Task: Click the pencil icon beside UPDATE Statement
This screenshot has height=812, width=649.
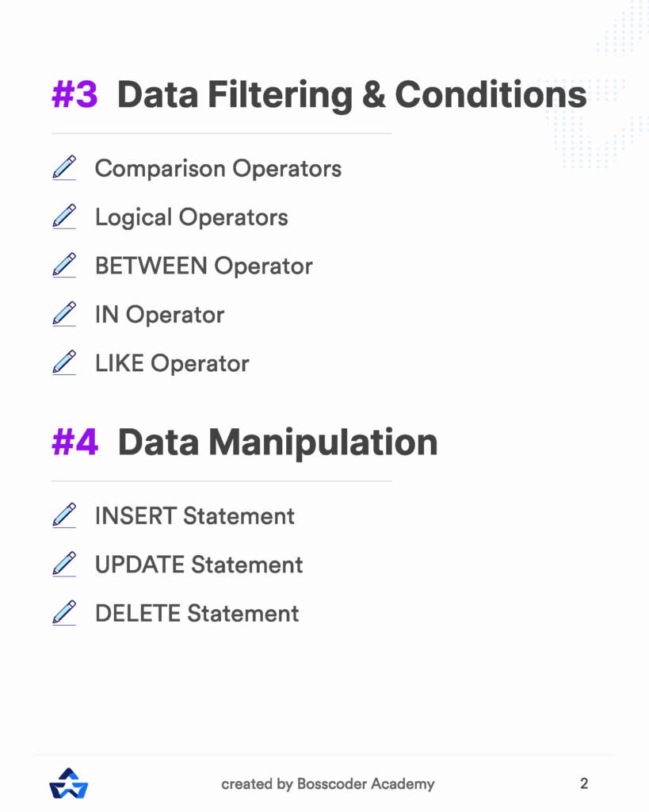Action: tap(64, 565)
